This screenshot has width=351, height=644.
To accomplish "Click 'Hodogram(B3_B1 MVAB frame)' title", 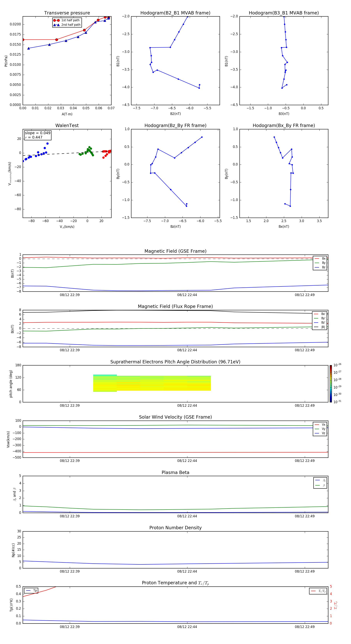I will point(284,13).
